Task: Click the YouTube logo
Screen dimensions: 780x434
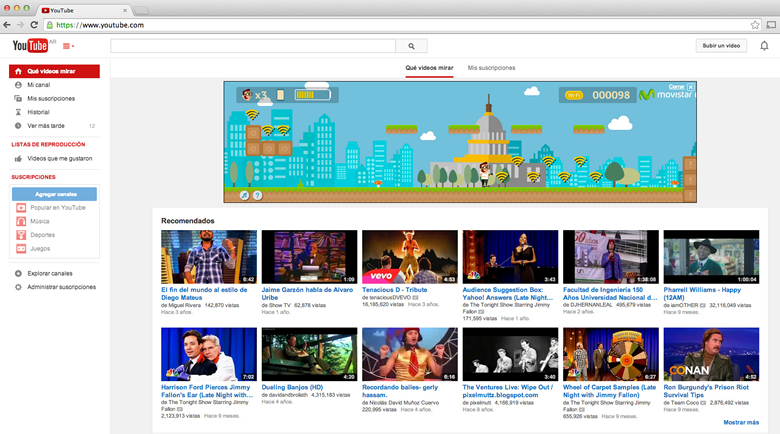Action: 30,45
